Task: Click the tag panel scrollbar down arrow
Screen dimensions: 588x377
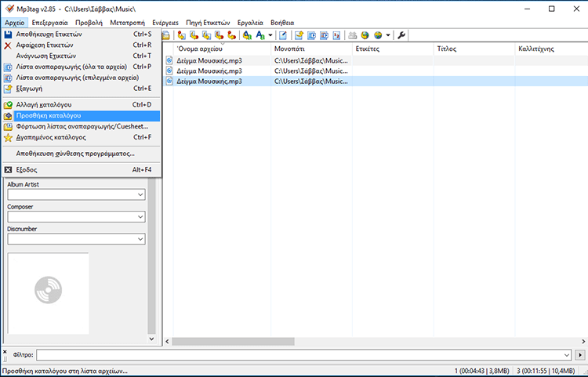Action: (151, 339)
